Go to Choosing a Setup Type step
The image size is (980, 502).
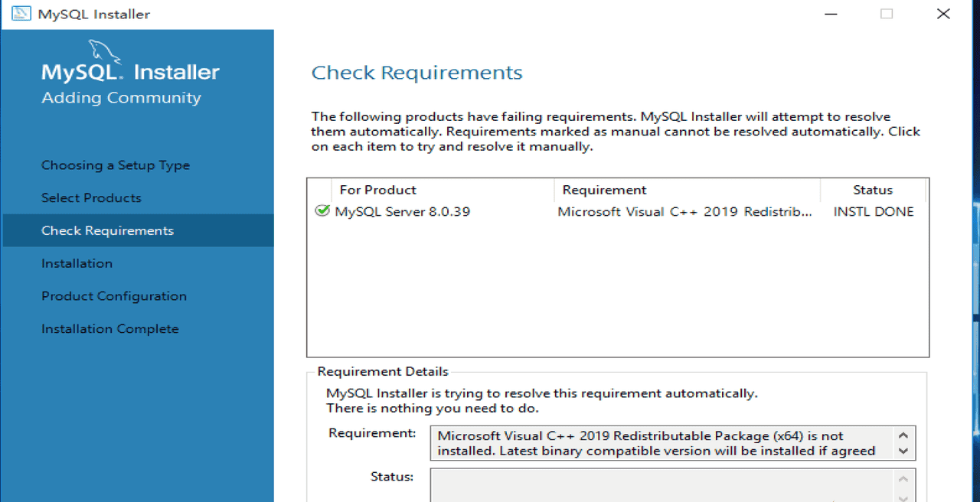[x=116, y=165]
